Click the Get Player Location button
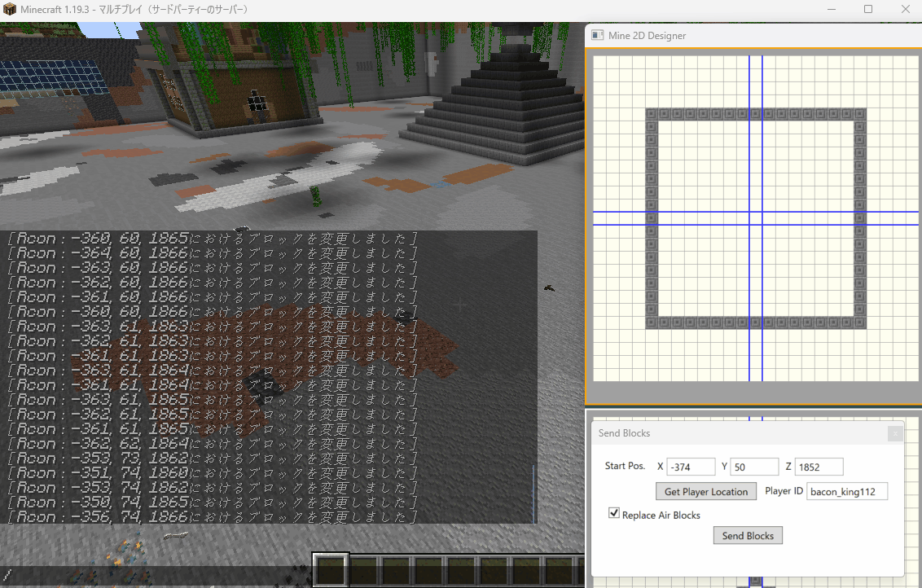Screen dimensions: 922x588 click(705, 492)
